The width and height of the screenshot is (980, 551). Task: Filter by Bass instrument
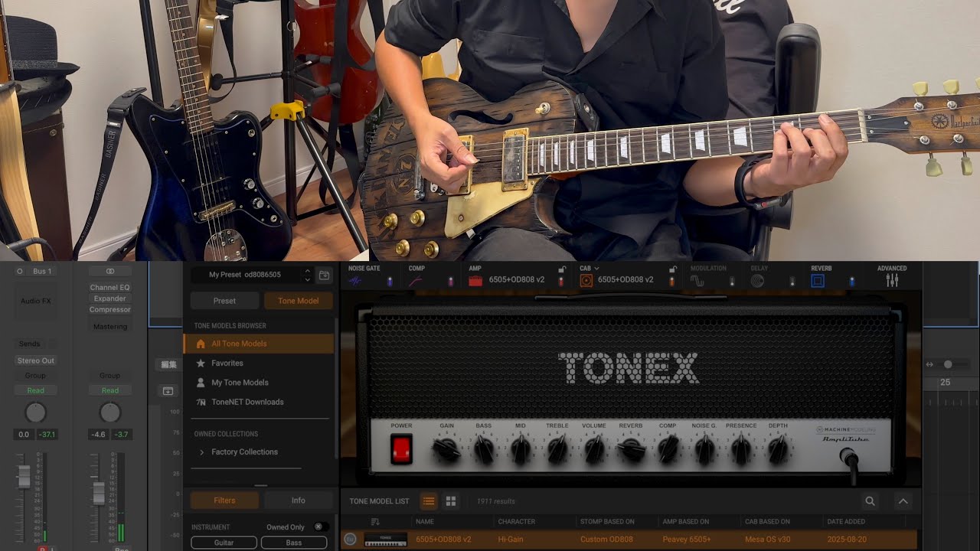pos(294,543)
